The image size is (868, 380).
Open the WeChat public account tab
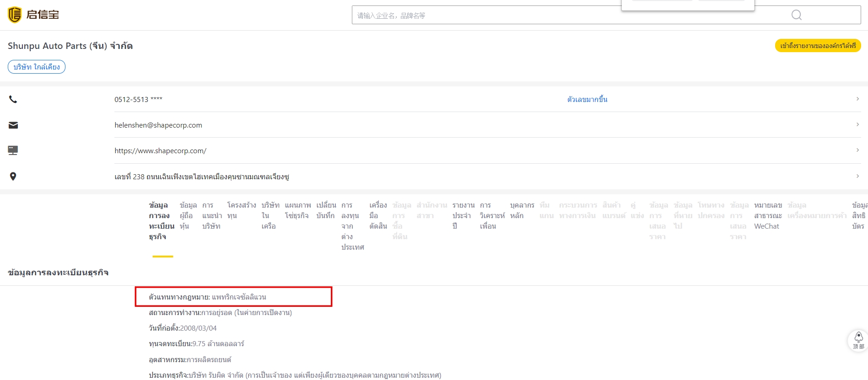coord(767,215)
